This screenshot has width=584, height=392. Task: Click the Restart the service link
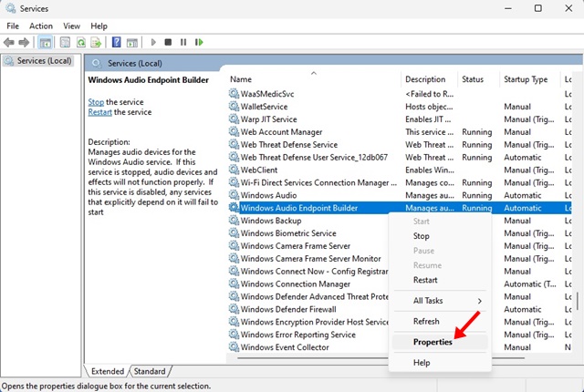(99, 112)
